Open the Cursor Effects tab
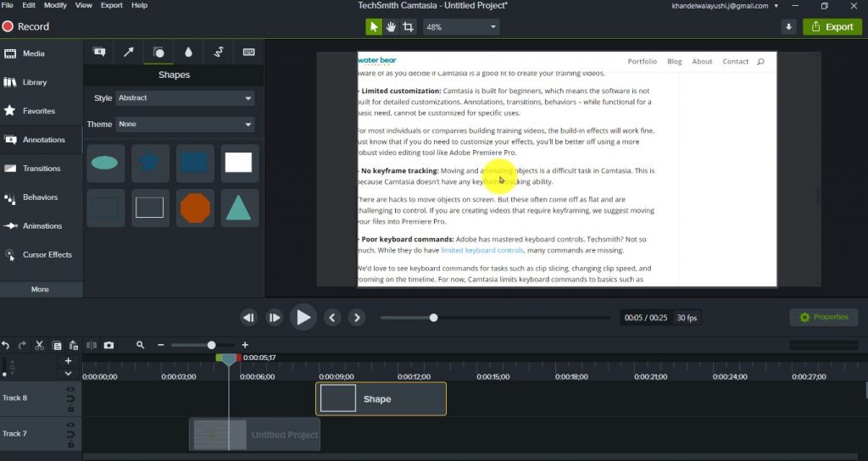Viewport: 868px width, 461px height. (x=41, y=255)
